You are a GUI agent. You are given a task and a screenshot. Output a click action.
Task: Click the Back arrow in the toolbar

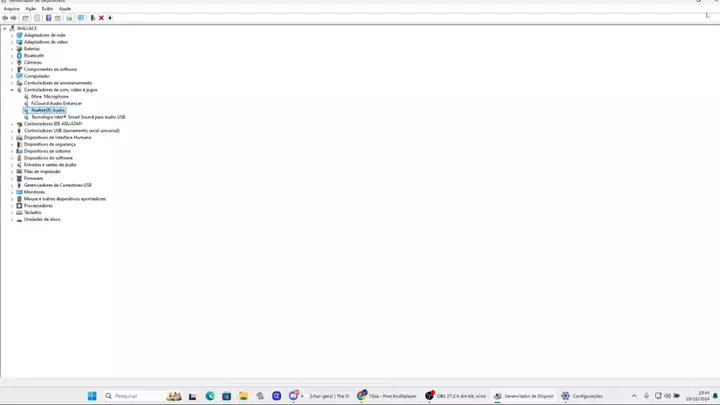point(5,18)
